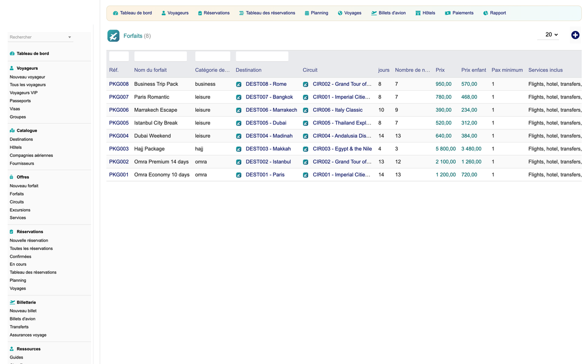Click the Hajj Package name cell
Viewport: 588px width, 364px height.
149,149
